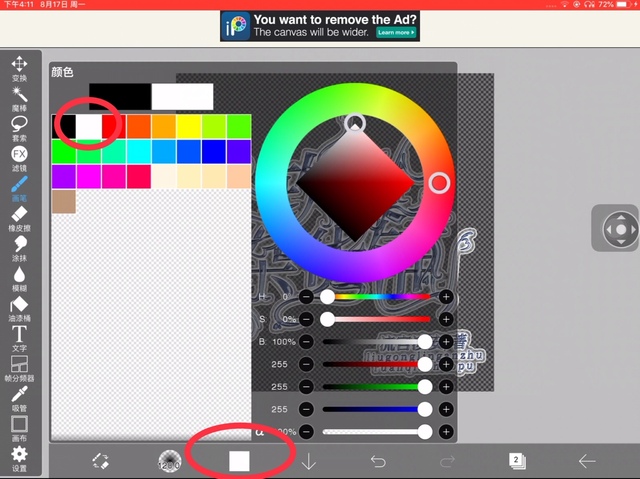Tap the Undo arrow in bottom bar

(x=378, y=460)
